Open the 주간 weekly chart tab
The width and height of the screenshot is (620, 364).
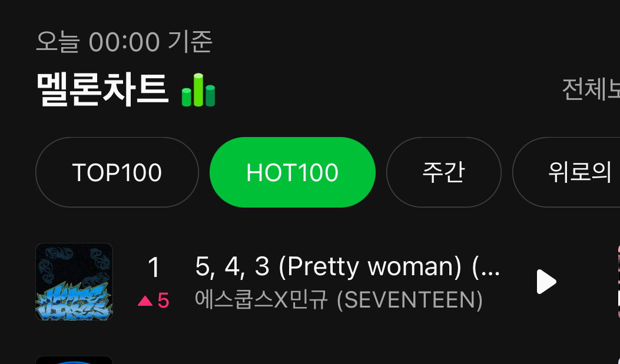pyautogui.click(x=443, y=172)
